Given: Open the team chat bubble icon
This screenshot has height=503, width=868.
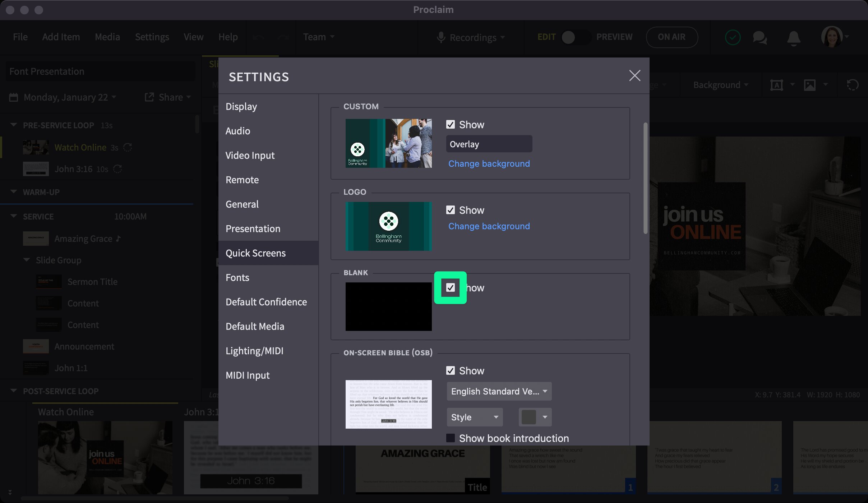Looking at the screenshot, I should (759, 37).
